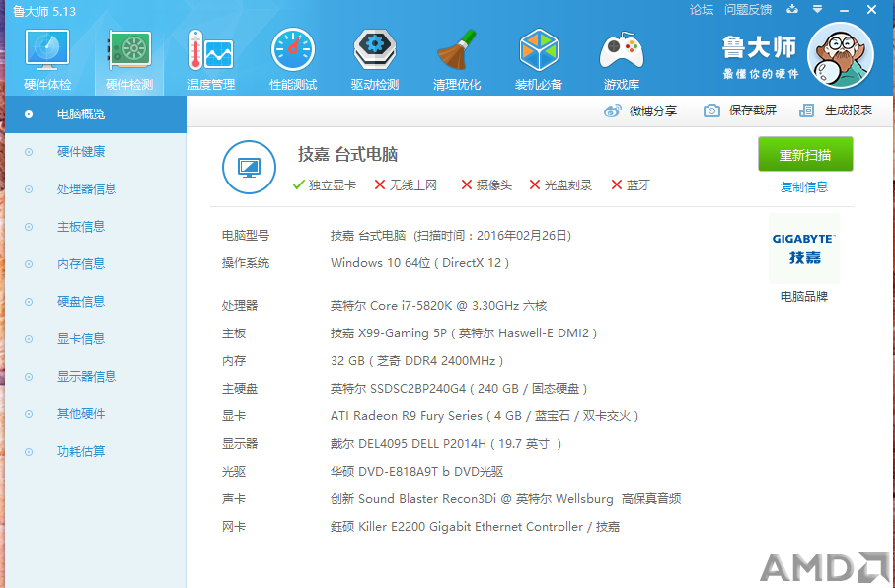
Task: Click the circular desktop computer icon
Action: tap(249, 168)
